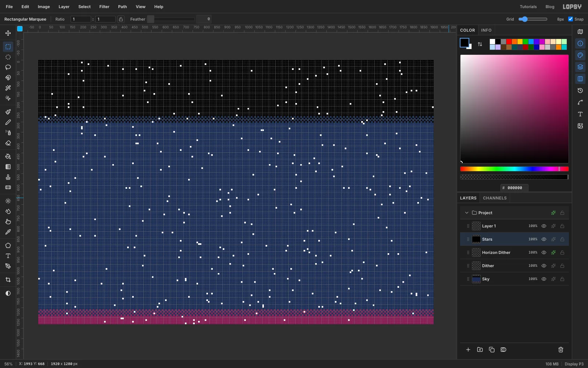This screenshot has width=588, height=368.
Task: Open the History panel icon
Action: (x=580, y=91)
